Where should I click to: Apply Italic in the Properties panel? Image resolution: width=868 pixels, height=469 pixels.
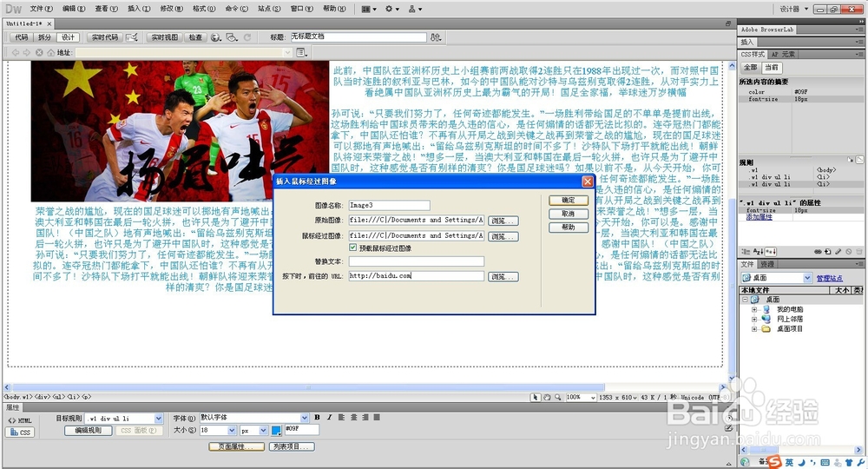[x=329, y=417]
